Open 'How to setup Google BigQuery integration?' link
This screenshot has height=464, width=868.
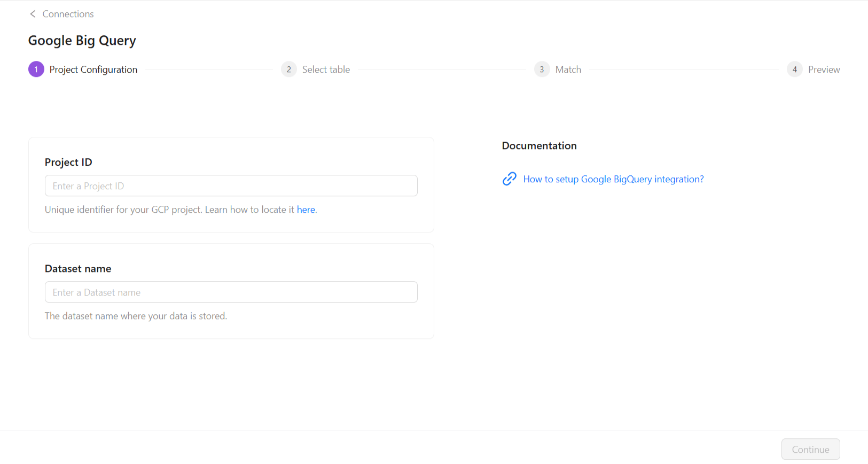(613, 179)
